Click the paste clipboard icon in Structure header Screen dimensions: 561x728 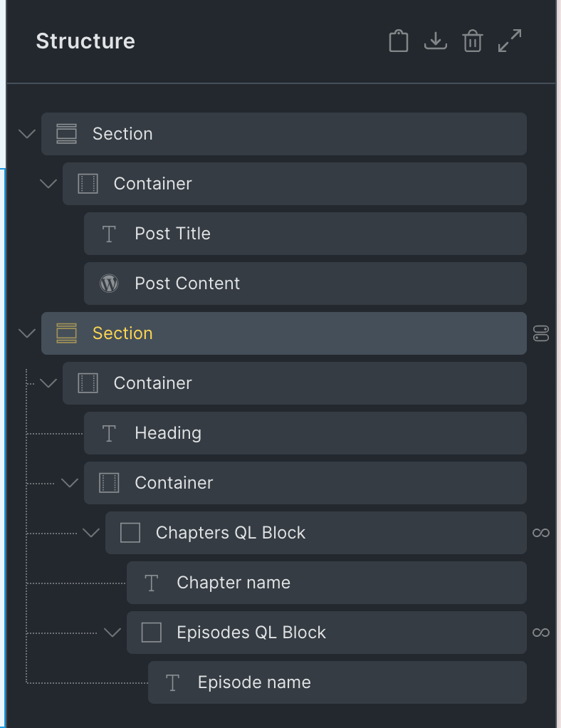pos(399,41)
